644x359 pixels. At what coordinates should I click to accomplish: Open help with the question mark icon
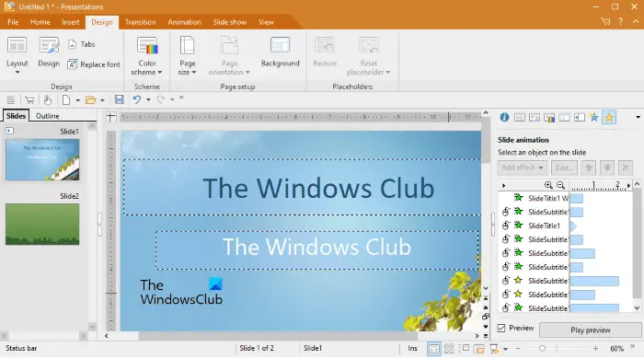click(621, 21)
